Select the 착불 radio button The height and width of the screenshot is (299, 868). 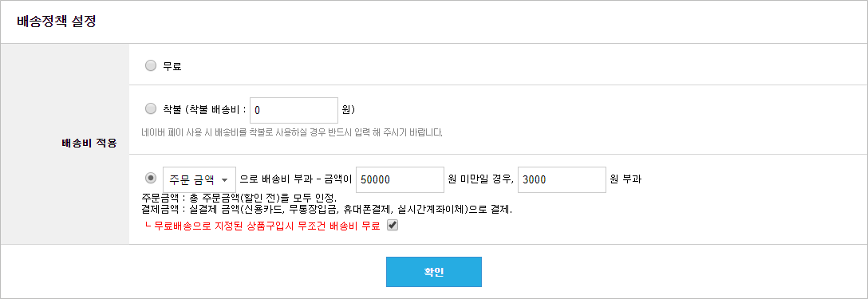point(151,109)
